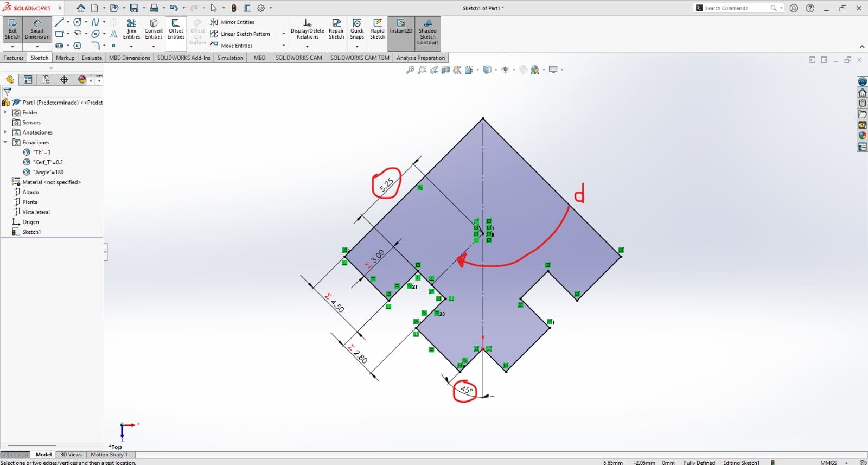868x465 pixels.
Task: Open the MBD Dimensions tab
Action: [x=130, y=58]
